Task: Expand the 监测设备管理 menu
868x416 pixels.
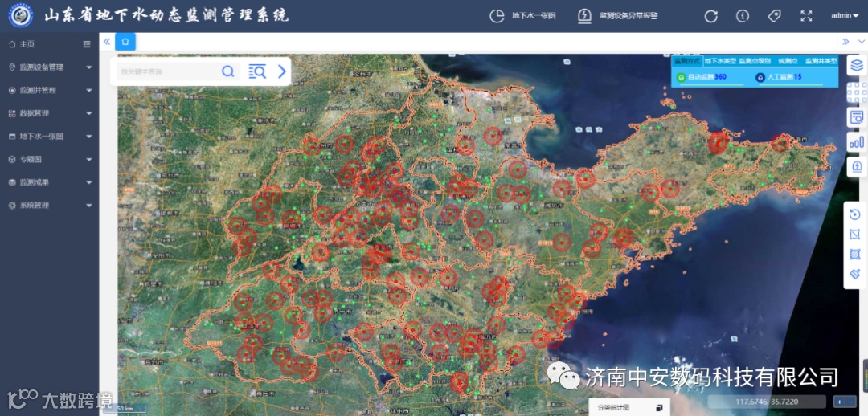Action: point(50,67)
